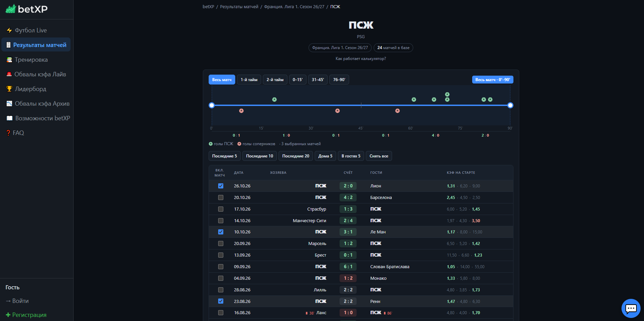Click the Обвалы кэфа Лайв siren icon
The image size is (644, 321).
click(9, 74)
